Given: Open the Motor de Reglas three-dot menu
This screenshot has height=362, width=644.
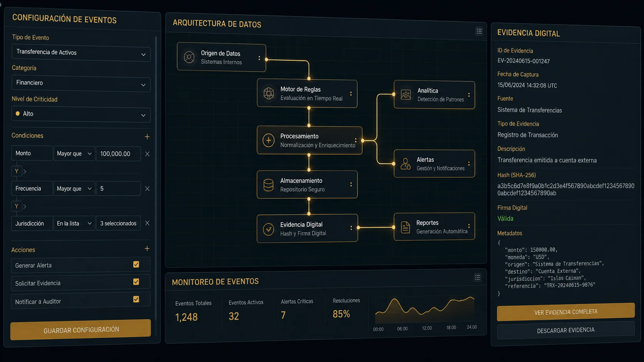Looking at the screenshot, I should (x=351, y=94).
